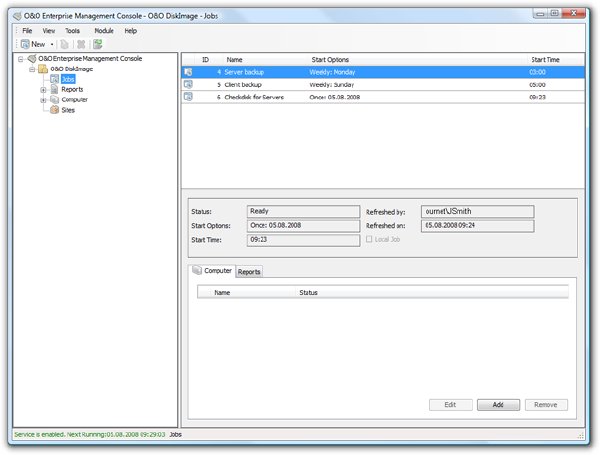
Task: Click the Status header in the computer list
Action: pyautogui.click(x=308, y=292)
